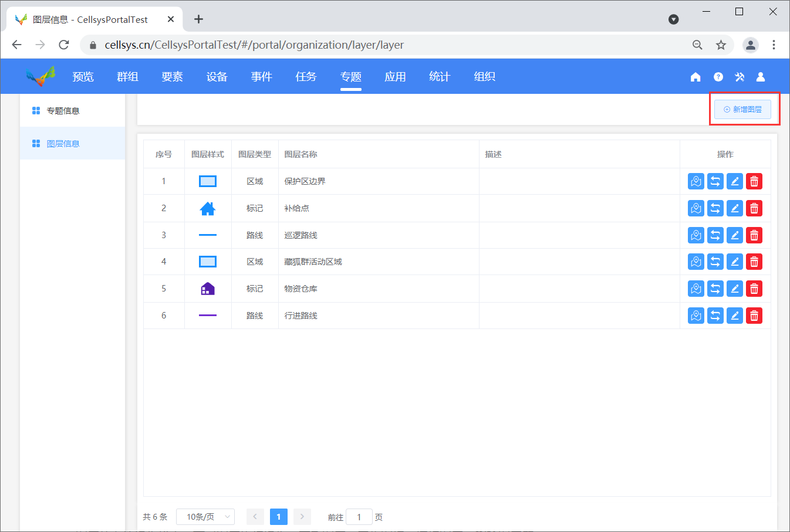The image size is (790, 532).
Task: Select 专题信息 in the sidebar
Action: tap(73, 110)
